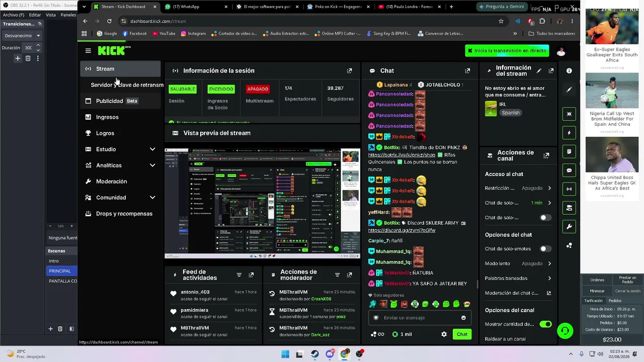This screenshot has height=362, width=644.
Task: Open the Kick hamburger menu
Action: pos(88,51)
